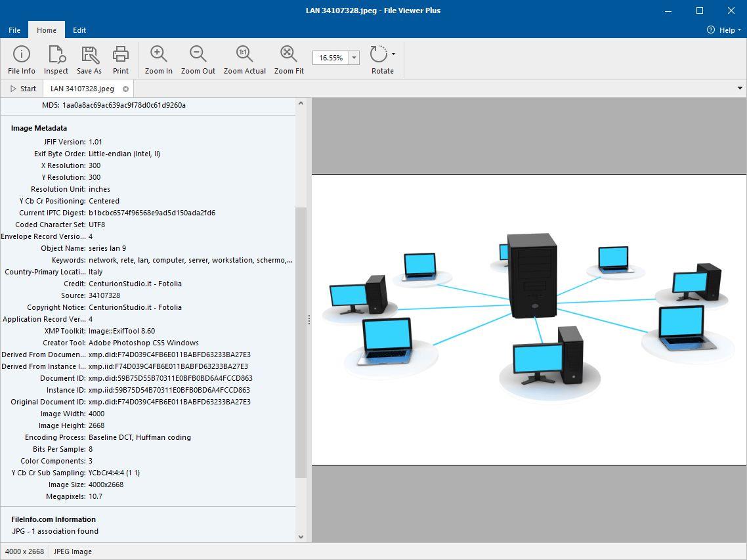Open the Help menu

tap(723, 30)
